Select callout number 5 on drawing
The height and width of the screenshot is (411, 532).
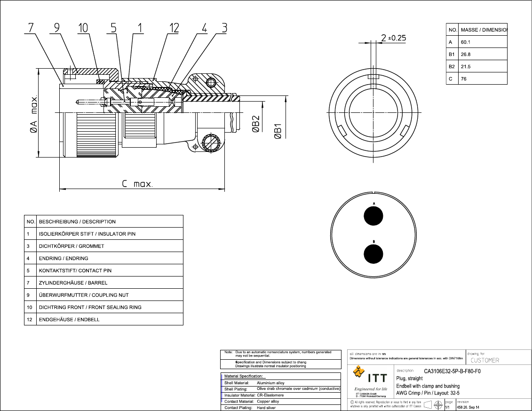(113, 28)
